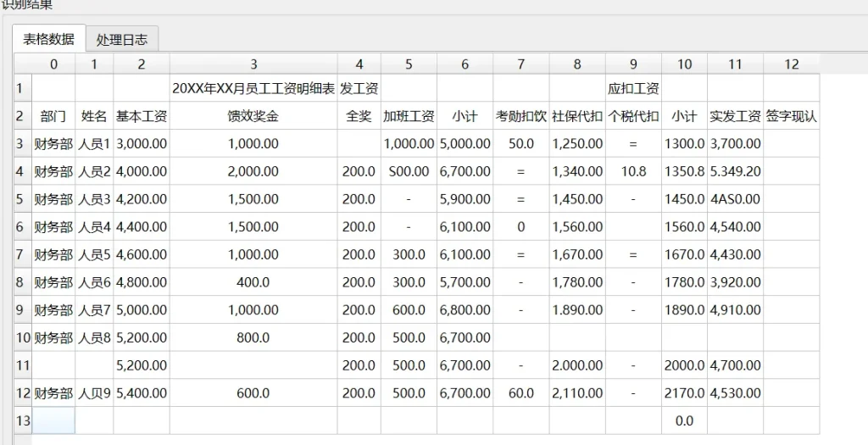Click the 4,700.00 net pay cell
Viewport: 868px width, 445px height.
(735, 365)
